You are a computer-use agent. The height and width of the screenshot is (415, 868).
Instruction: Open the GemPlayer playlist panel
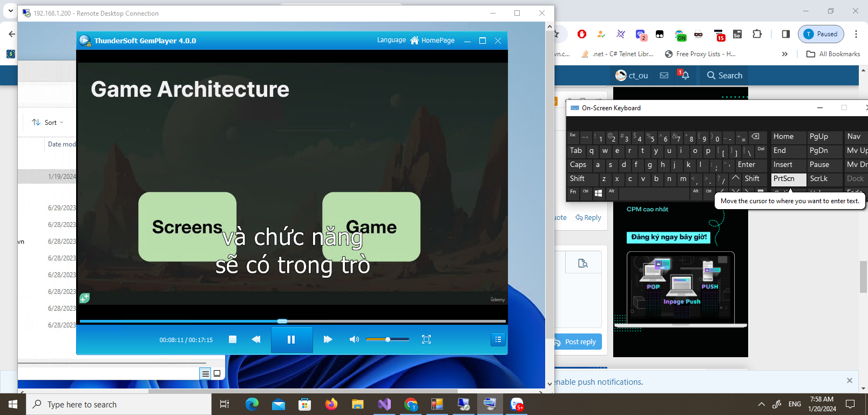(x=498, y=339)
